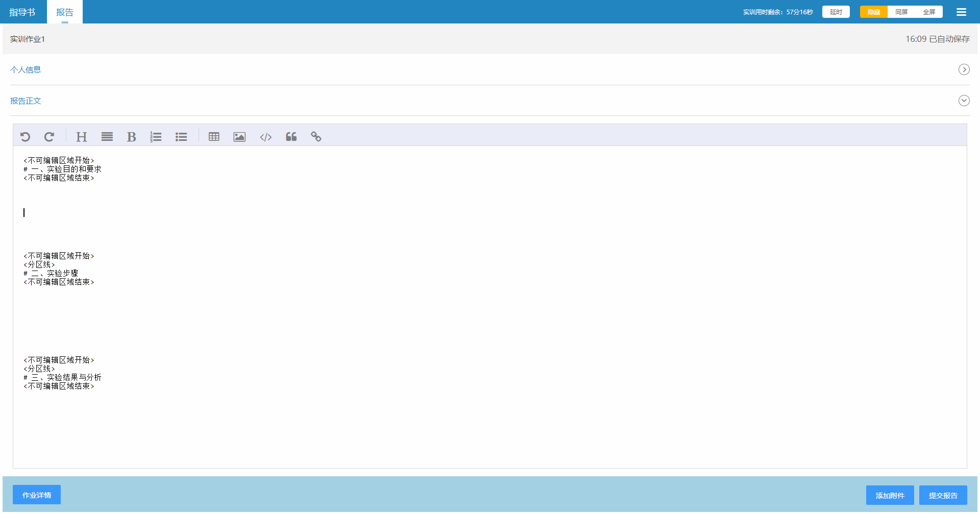
Task: Click the undo arrow in editor toolbar
Action: pyautogui.click(x=25, y=137)
